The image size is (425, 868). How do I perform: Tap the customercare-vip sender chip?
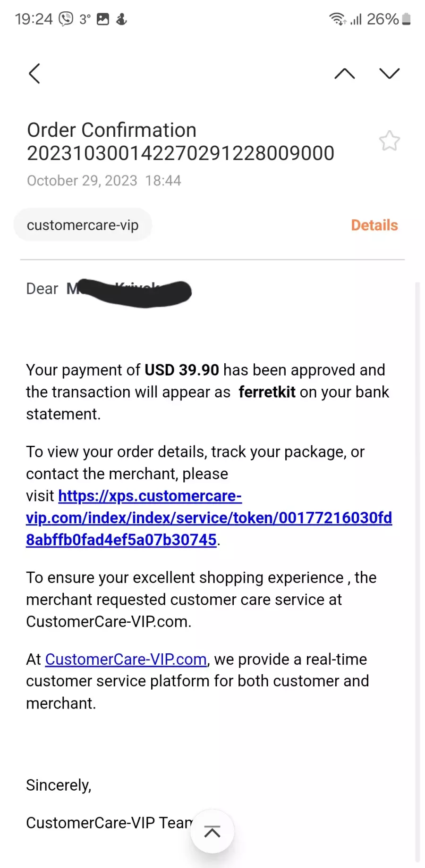pos(83,225)
